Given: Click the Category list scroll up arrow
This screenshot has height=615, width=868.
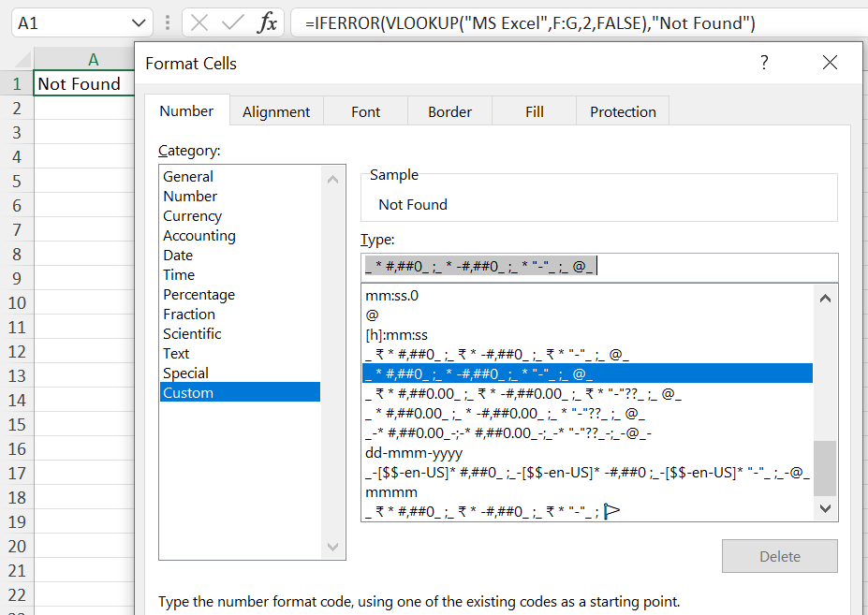Looking at the screenshot, I should point(332,180).
